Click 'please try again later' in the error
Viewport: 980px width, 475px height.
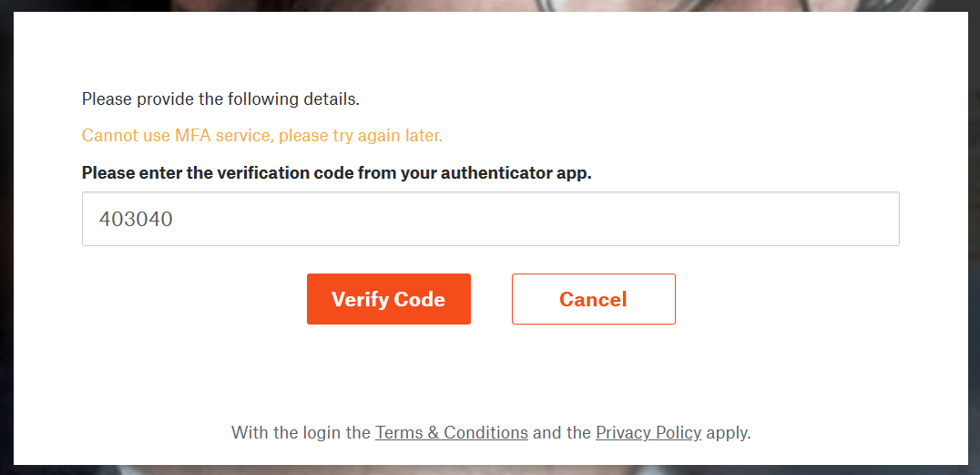coord(361,135)
